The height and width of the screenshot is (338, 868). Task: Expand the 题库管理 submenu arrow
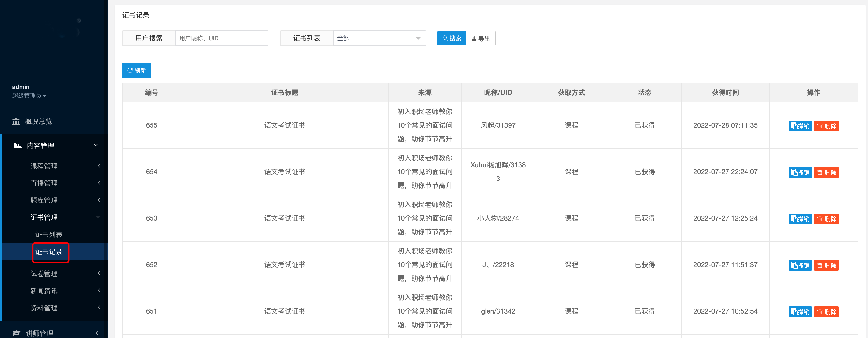[x=99, y=200]
